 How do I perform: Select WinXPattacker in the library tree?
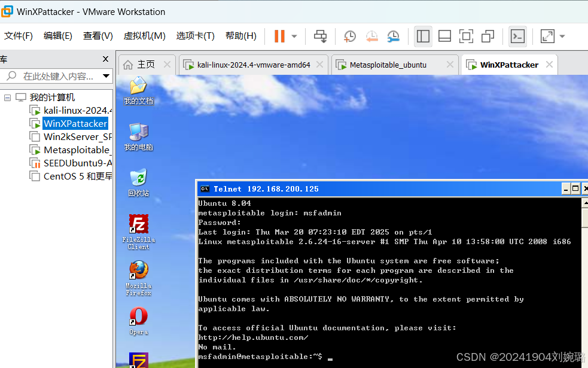point(75,123)
